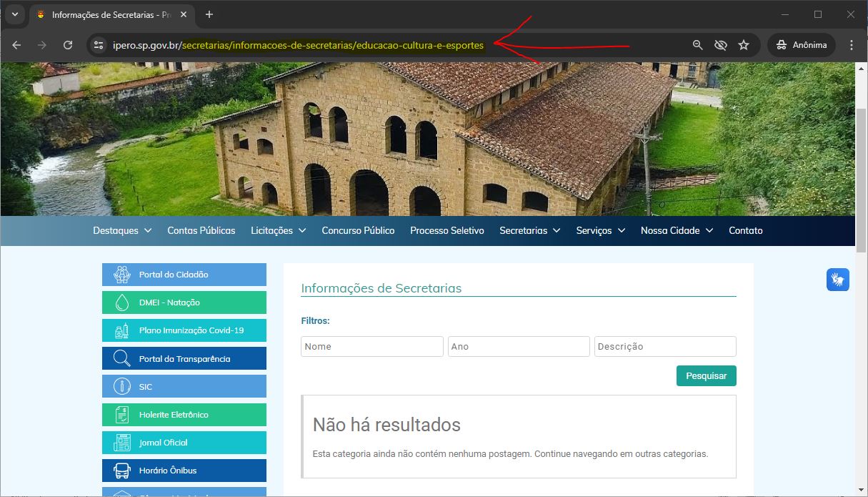Click the Jornal Oficial newspaper icon

click(x=121, y=443)
